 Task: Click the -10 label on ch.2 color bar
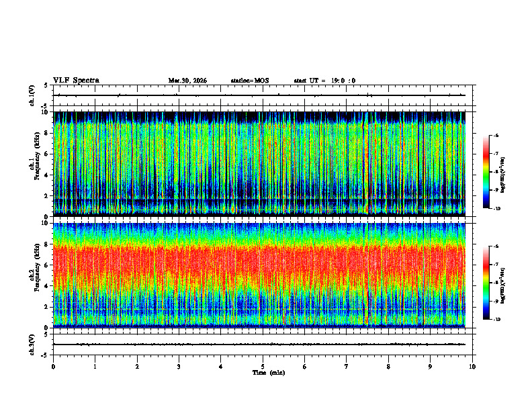click(x=496, y=320)
